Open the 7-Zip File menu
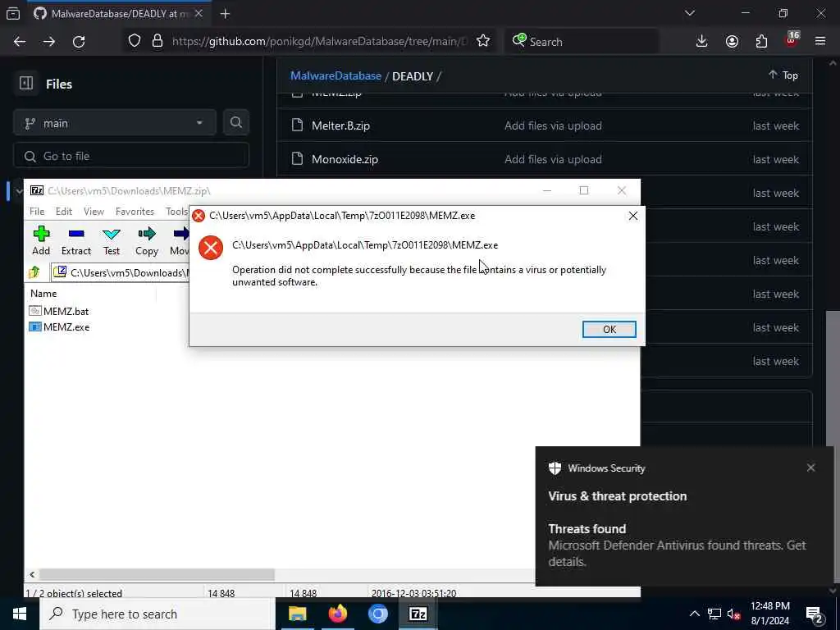This screenshot has width=840, height=630. click(37, 212)
